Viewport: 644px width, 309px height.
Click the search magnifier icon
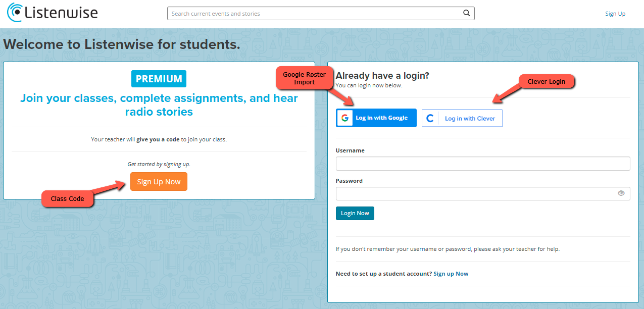467,14
